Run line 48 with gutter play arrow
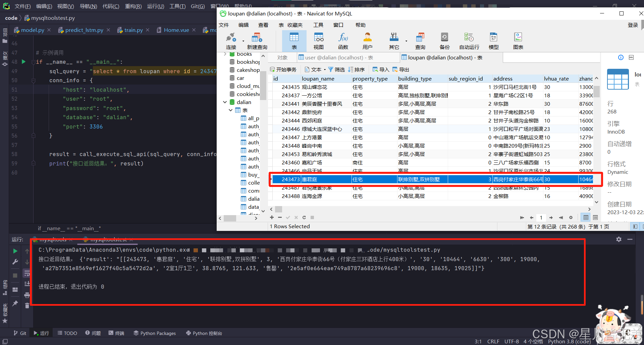The image size is (644, 345). pos(23,62)
